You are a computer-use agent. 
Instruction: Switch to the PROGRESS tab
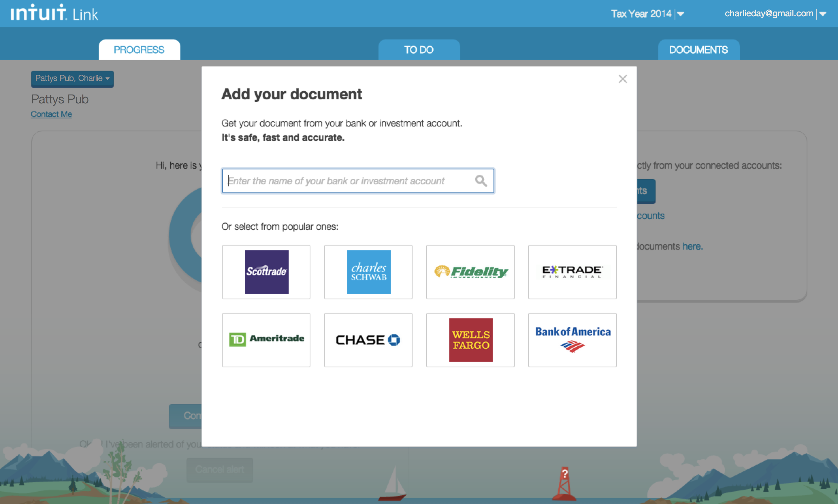coord(139,50)
